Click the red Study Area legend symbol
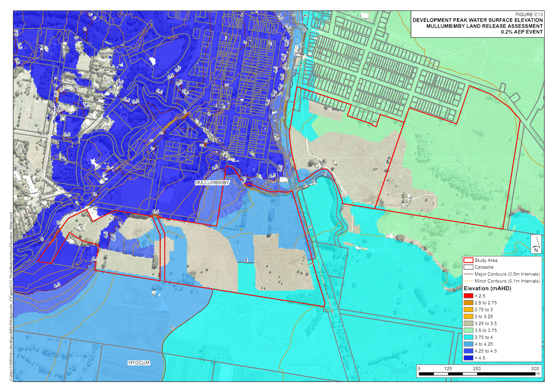Screen dimensions: 555x392 468,260
